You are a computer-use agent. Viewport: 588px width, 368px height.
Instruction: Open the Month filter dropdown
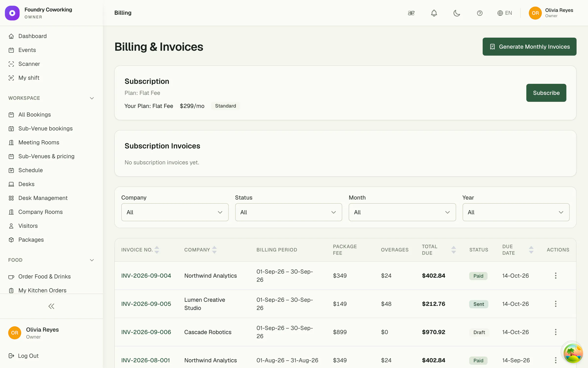coord(402,212)
